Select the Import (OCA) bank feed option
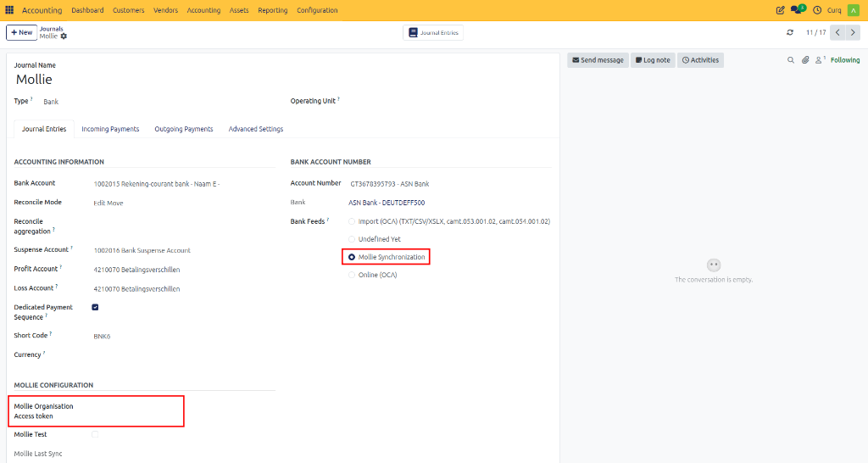 tap(352, 221)
